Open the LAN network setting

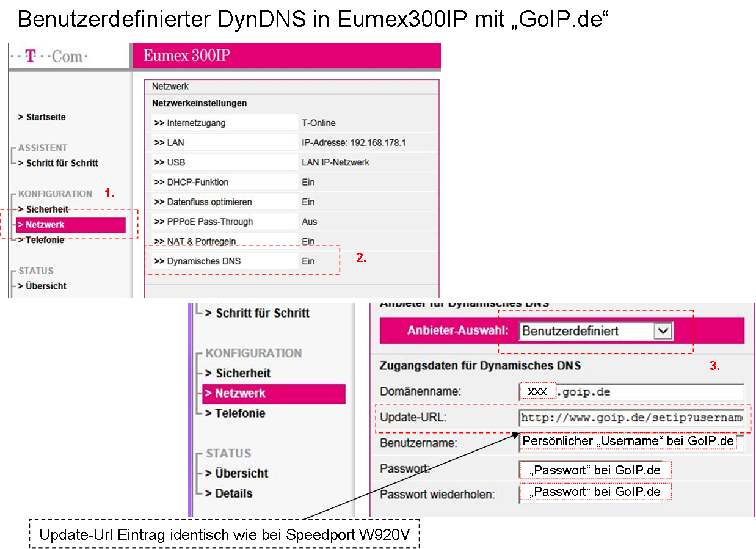tap(225, 142)
